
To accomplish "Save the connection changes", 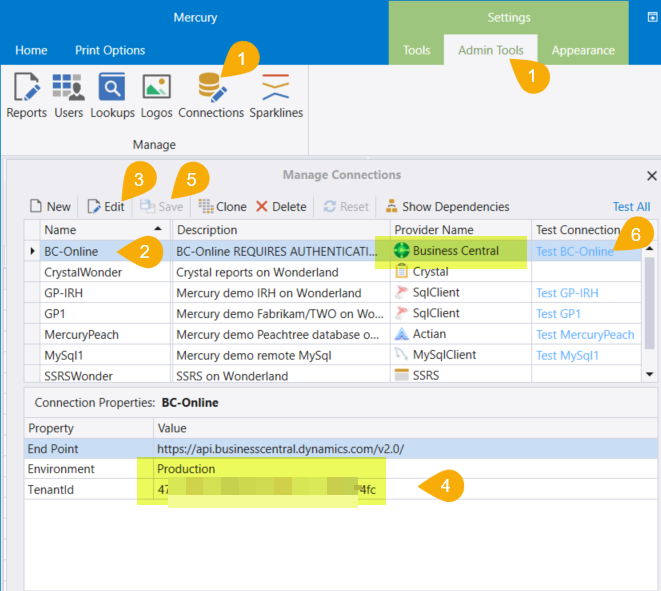I will pos(161,207).
